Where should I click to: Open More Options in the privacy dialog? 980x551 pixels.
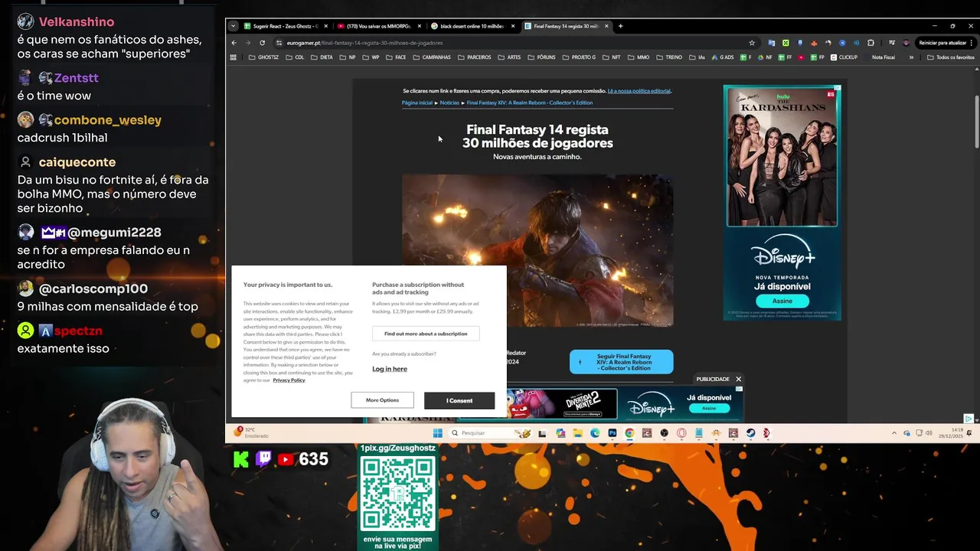tap(382, 400)
